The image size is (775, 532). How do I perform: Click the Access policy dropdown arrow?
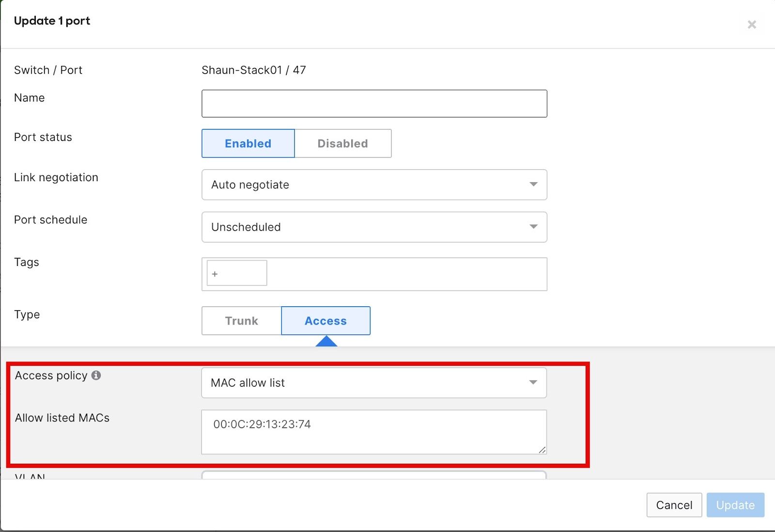(533, 382)
